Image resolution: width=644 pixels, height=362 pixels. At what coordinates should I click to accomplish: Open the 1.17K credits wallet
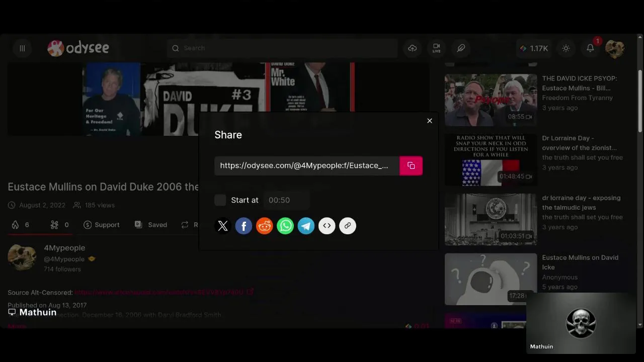point(534,48)
